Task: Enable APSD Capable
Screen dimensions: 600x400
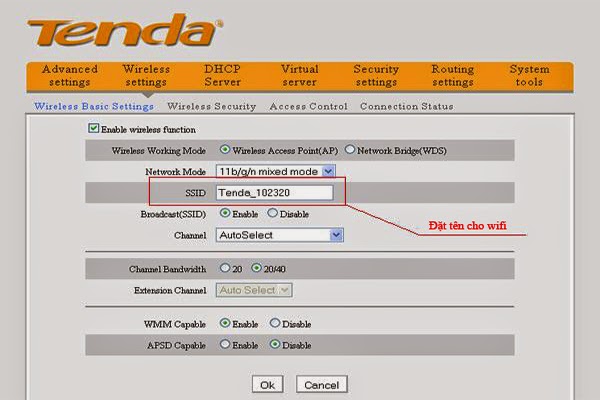Action: [225, 344]
